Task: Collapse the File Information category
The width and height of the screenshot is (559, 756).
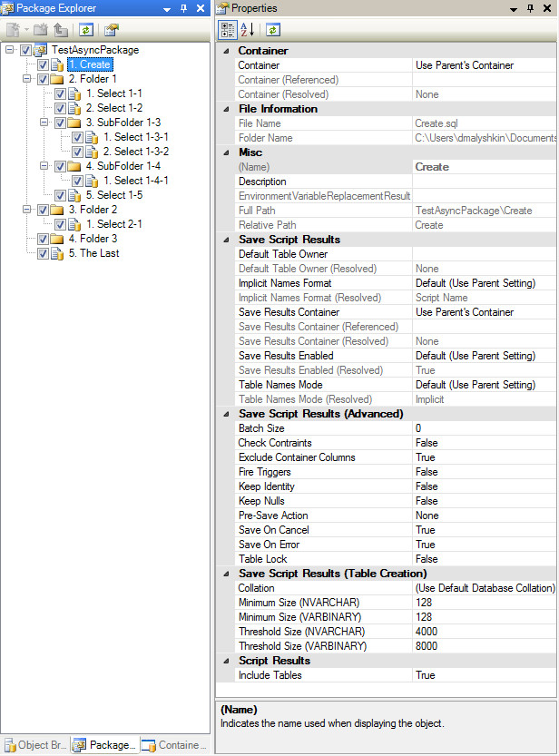Action: coord(226,109)
